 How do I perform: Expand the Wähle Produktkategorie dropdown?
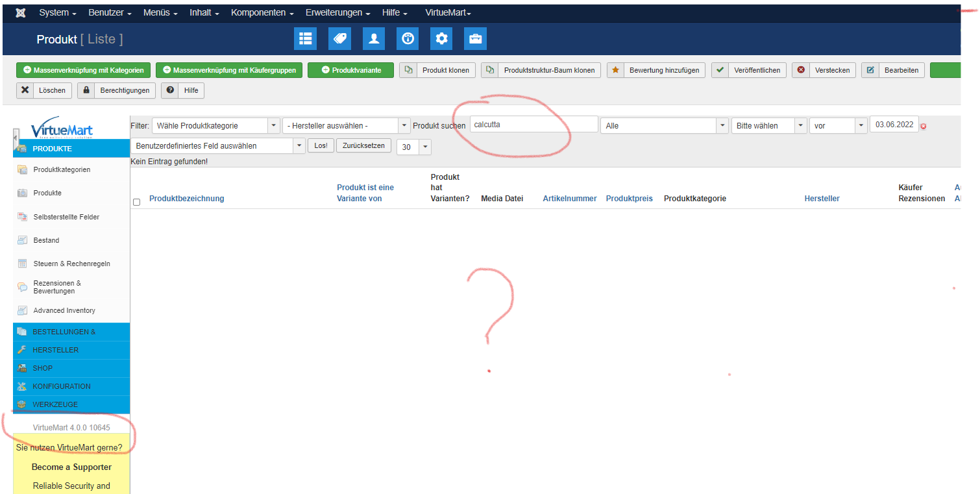click(215, 126)
